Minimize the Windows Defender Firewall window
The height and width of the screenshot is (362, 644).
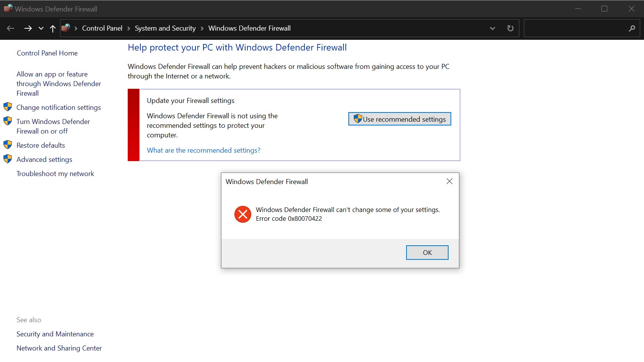pyautogui.click(x=578, y=8)
